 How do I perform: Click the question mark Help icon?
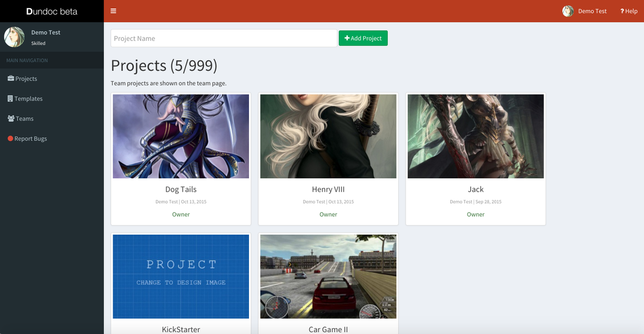point(622,11)
